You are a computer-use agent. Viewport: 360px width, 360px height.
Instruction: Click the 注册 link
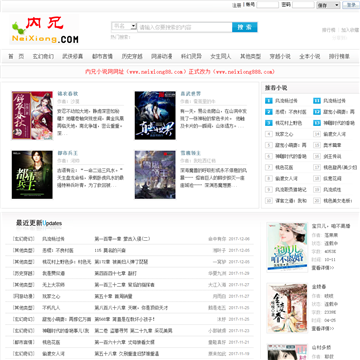pyautogui.click(x=236, y=5)
